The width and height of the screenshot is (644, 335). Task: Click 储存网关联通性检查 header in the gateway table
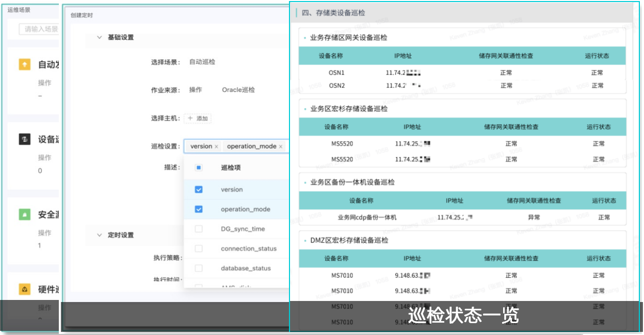(506, 56)
